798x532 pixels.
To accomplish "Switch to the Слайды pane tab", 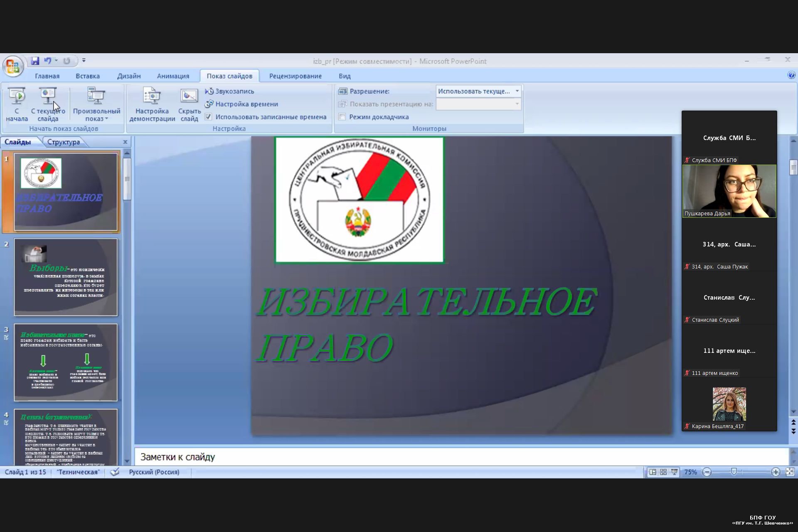I will tap(18, 142).
